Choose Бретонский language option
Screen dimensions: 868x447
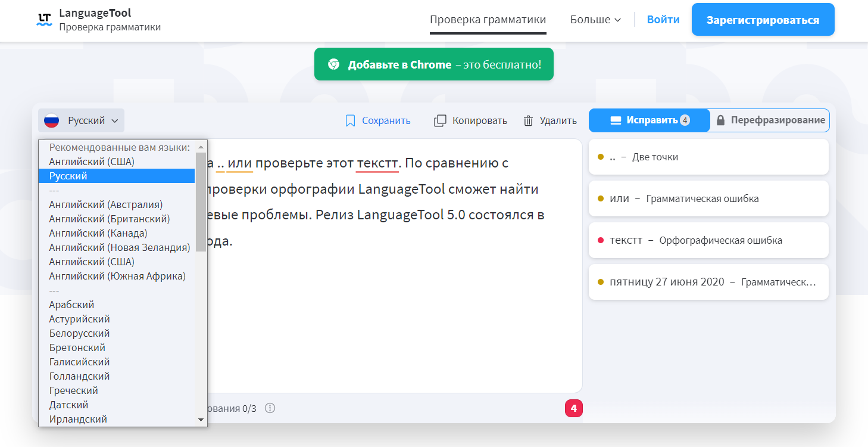pos(117,347)
